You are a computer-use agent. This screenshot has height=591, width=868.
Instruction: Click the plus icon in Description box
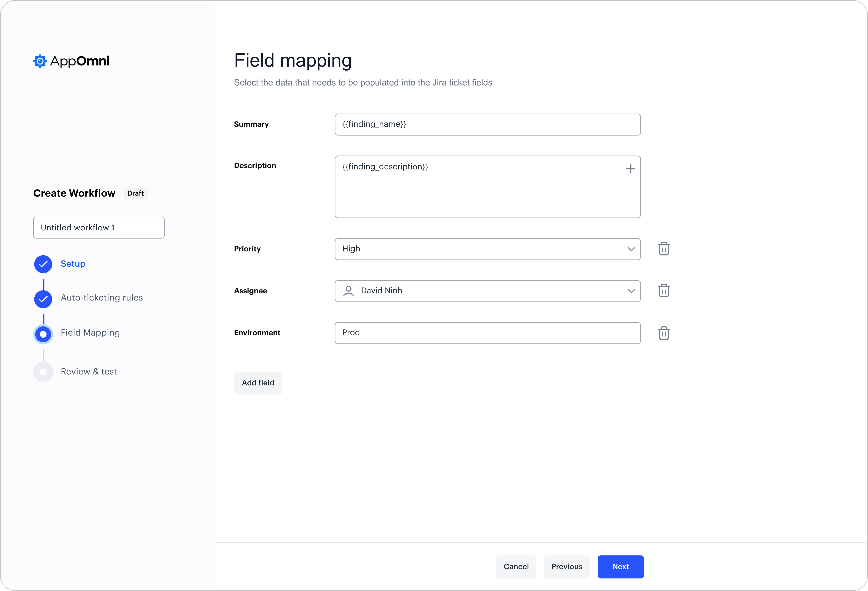630,169
